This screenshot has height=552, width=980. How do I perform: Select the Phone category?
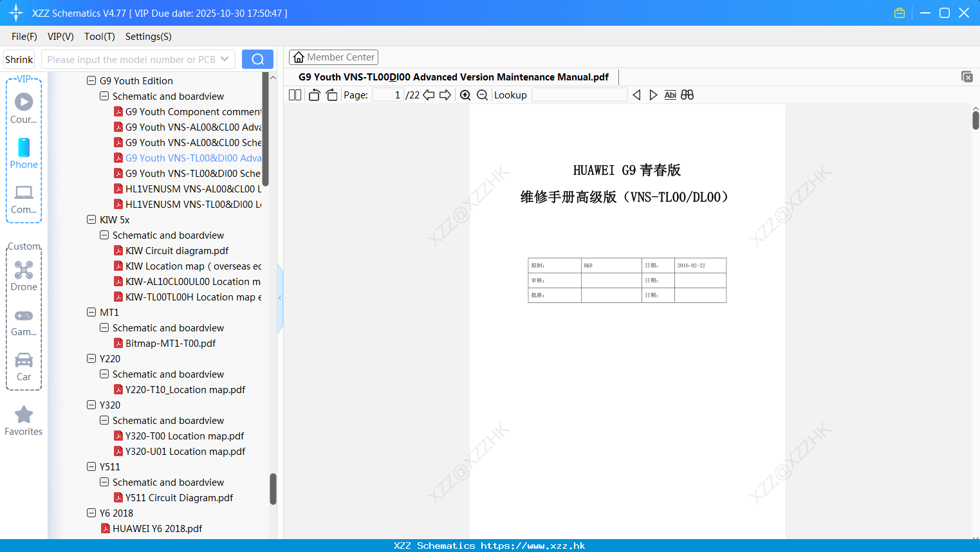click(x=24, y=154)
